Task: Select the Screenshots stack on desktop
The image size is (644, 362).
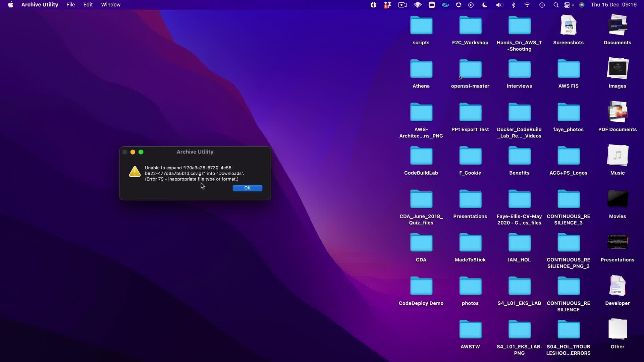Action: (x=568, y=26)
